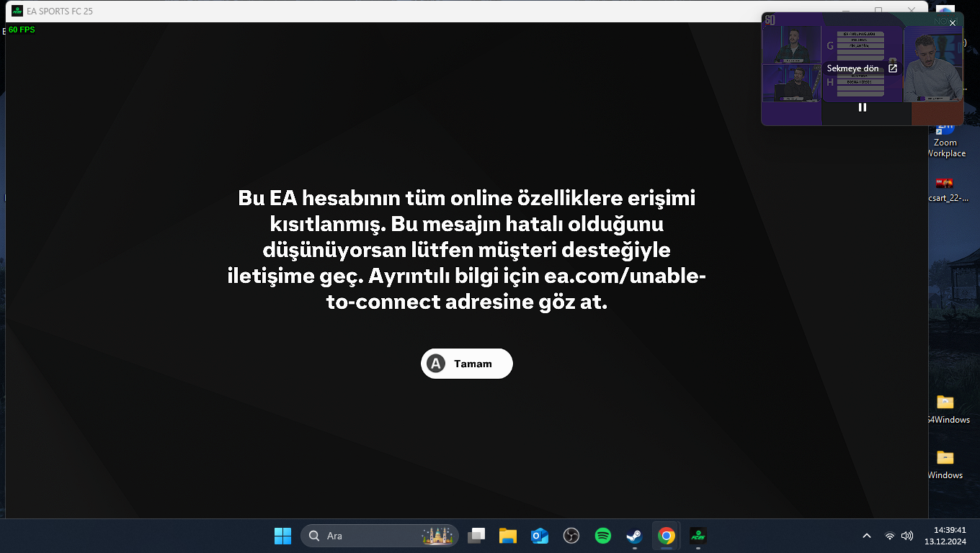Select the Windows desktop folder
The image size is (980, 553).
point(945,464)
